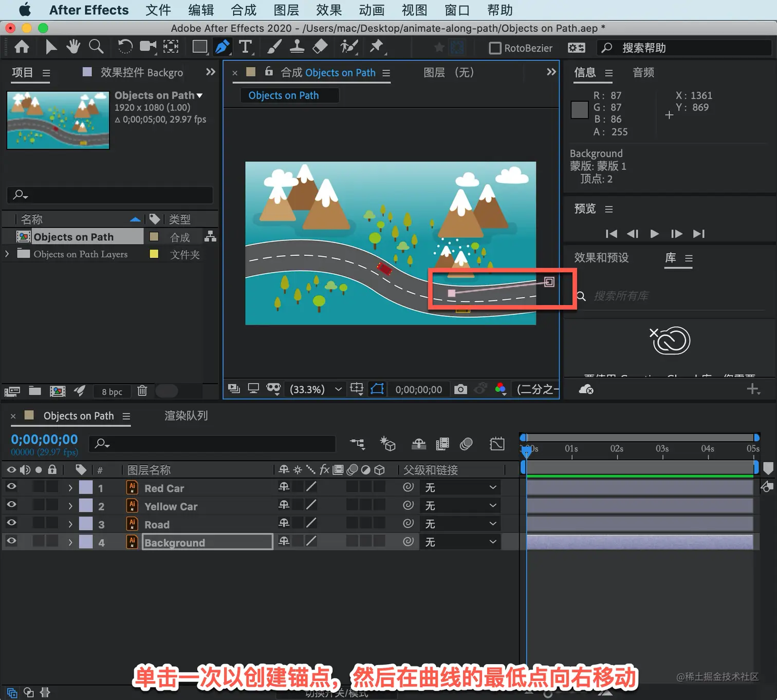
Task: Click the Motion Blur enable icon in timeline
Action: point(467,444)
